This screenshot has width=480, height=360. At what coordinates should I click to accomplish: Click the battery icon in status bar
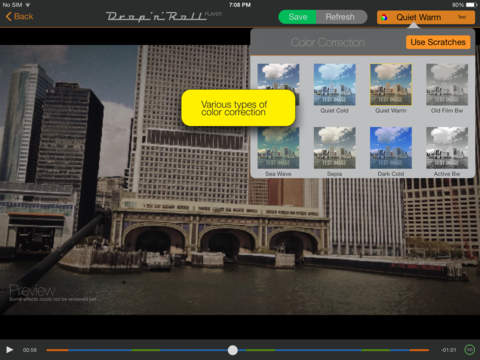472,5
